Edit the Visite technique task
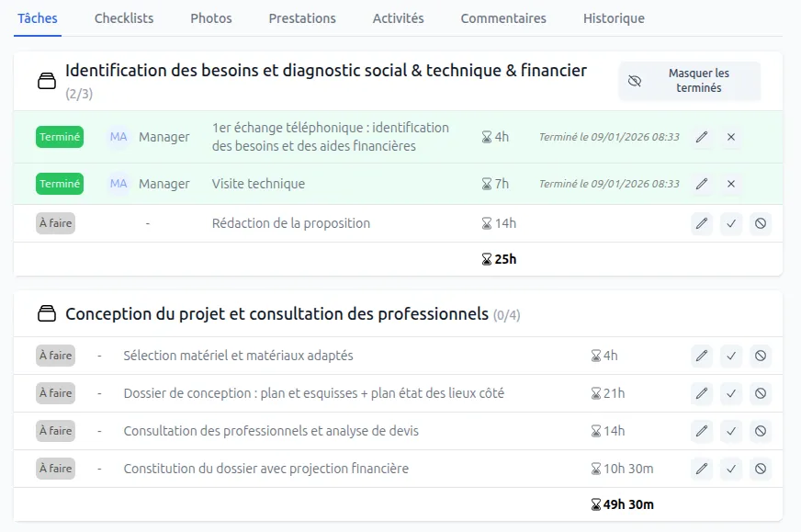This screenshot has width=801, height=532. 702,184
